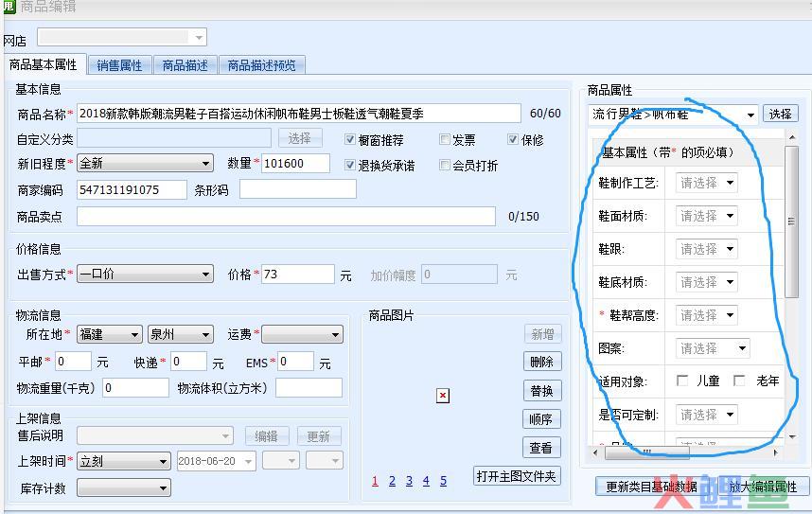Open the 图案 请选择 dropdown
Image resolution: width=812 pixels, height=514 pixels.
pos(713,348)
